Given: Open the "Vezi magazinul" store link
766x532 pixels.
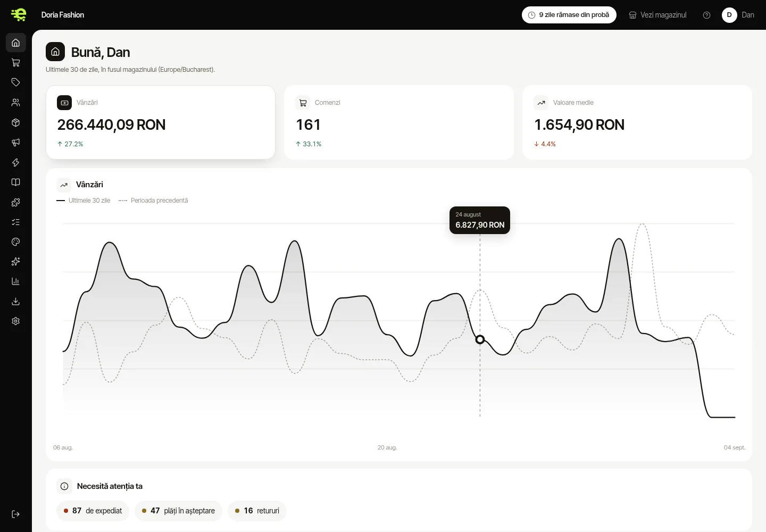Looking at the screenshot, I should point(657,15).
